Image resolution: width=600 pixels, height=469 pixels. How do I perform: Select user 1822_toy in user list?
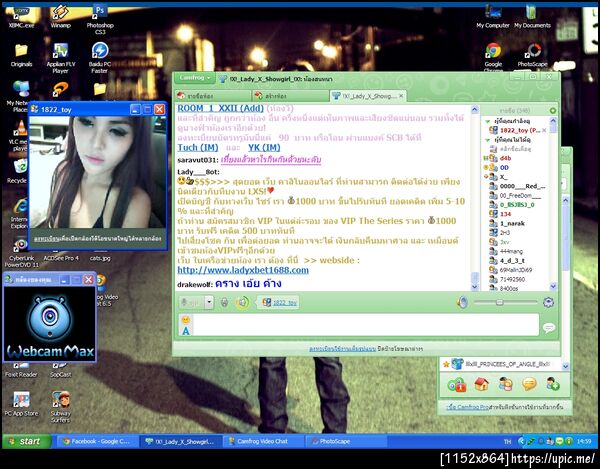point(519,130)
